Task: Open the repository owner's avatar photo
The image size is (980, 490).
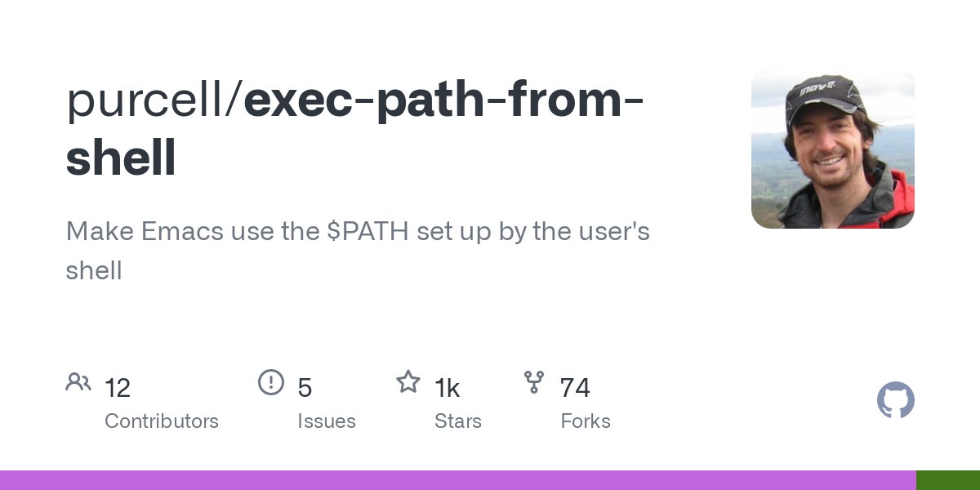Action: coord(832,147)
